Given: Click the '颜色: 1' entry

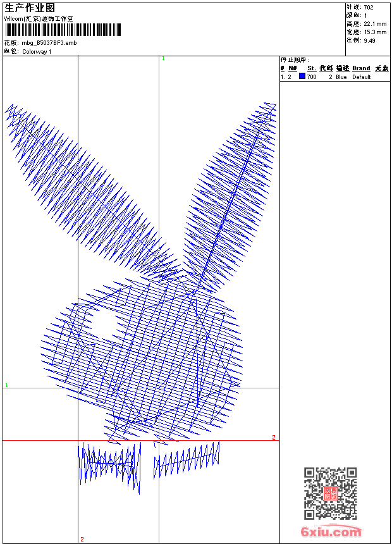Looking at the screenshot, I should click(356, 16).
